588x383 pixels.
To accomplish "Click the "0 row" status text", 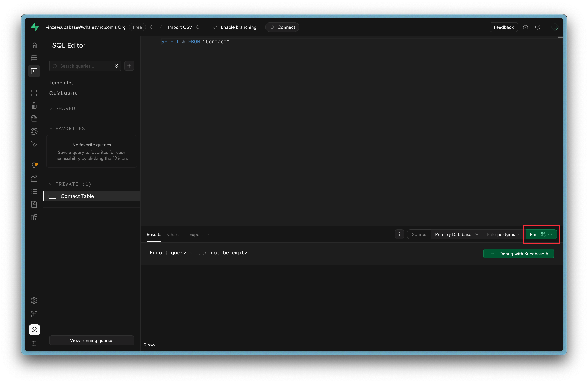I will [x=149, y=345].
